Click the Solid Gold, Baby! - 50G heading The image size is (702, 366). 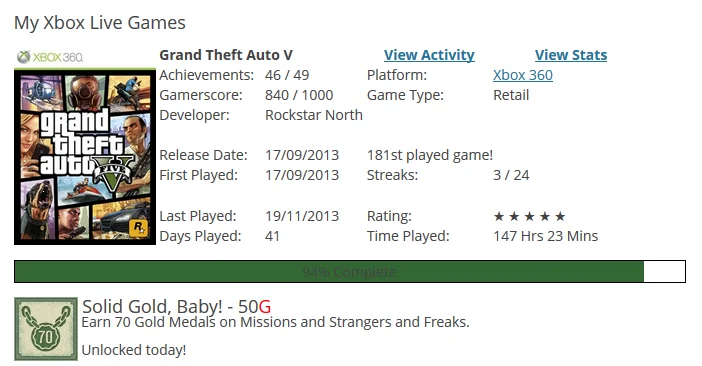click(x=176, y=307)
